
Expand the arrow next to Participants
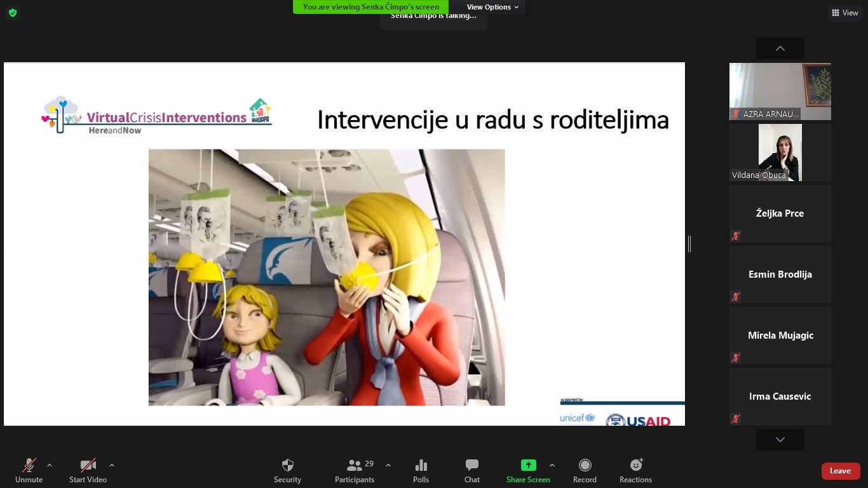(x=388, y=465)
